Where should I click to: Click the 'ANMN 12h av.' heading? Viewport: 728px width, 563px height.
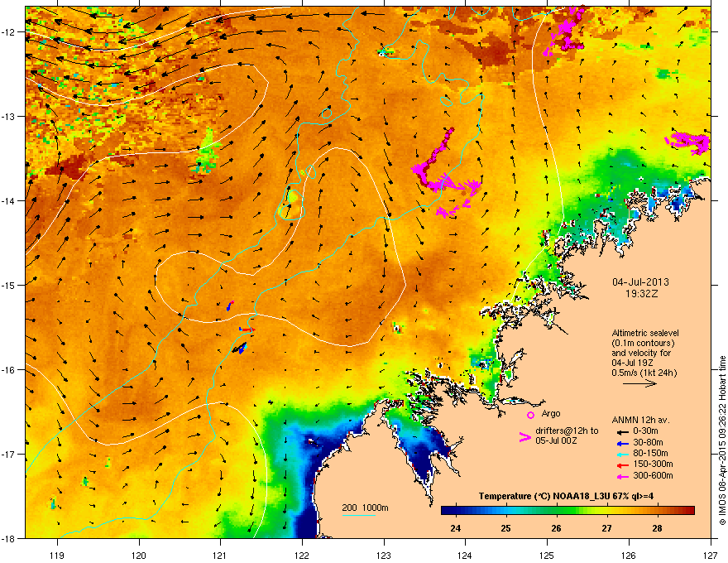640,420
